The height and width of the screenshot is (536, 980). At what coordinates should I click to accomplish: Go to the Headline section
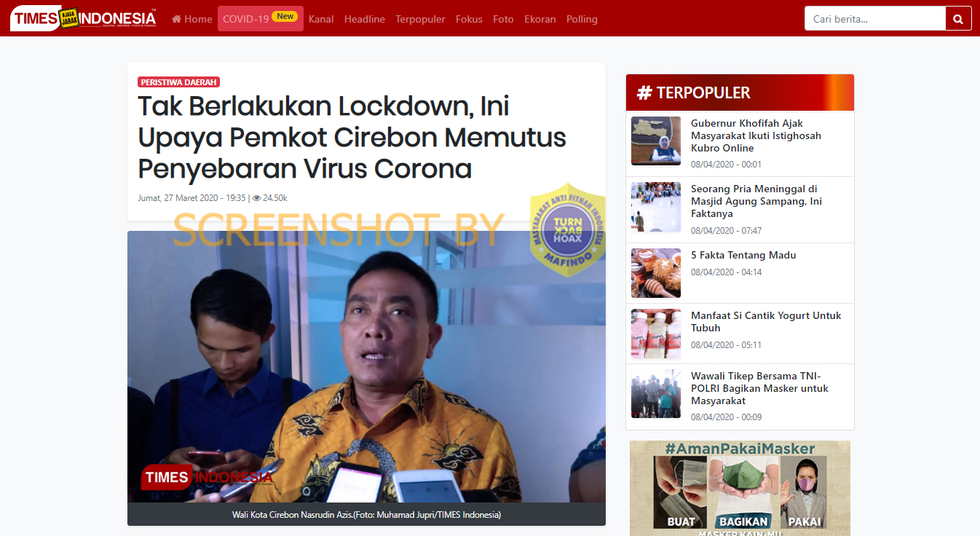point(365,19)
